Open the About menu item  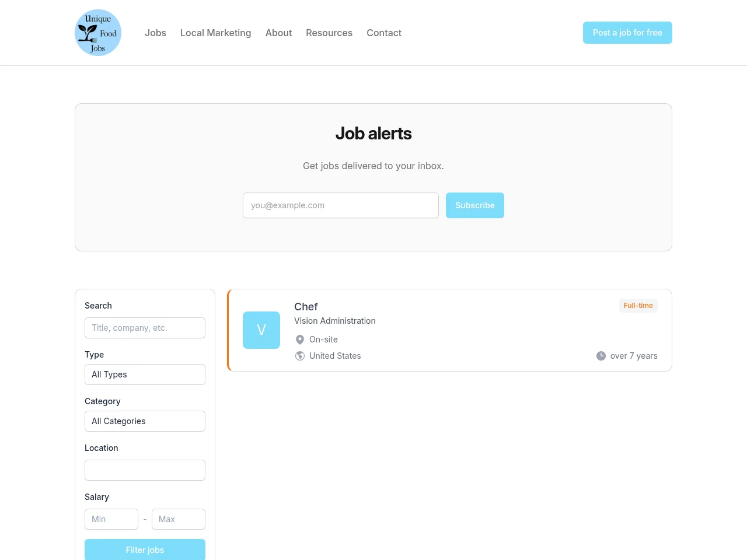(x=278, y=33)
